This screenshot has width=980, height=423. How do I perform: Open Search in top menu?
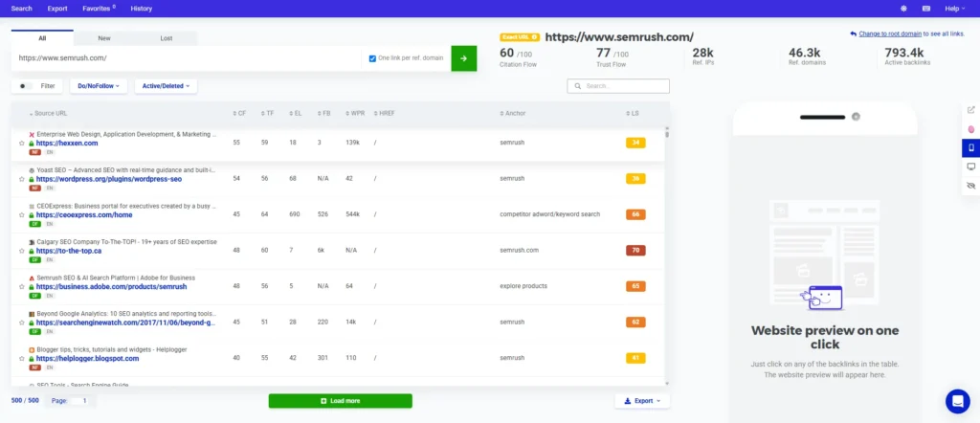pyautogui.click(x=22, y=9)
